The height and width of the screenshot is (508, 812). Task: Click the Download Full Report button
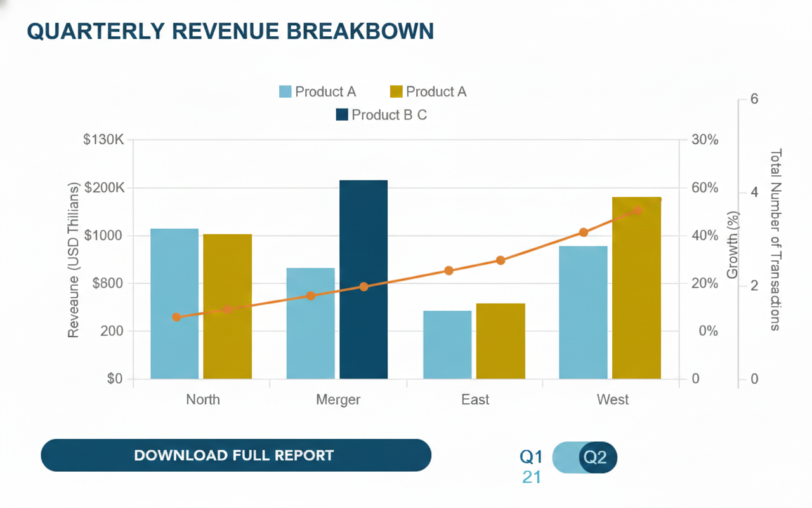[x=235, y=455]
